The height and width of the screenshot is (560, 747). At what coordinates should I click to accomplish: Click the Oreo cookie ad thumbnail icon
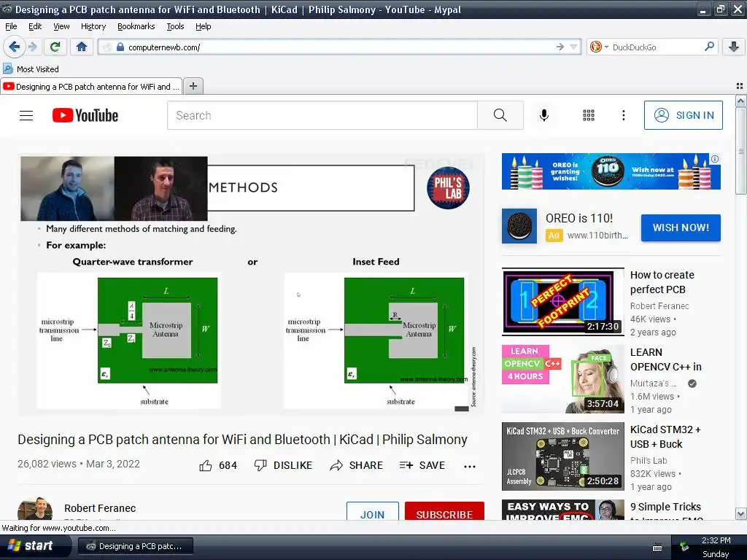coord(519,226)
